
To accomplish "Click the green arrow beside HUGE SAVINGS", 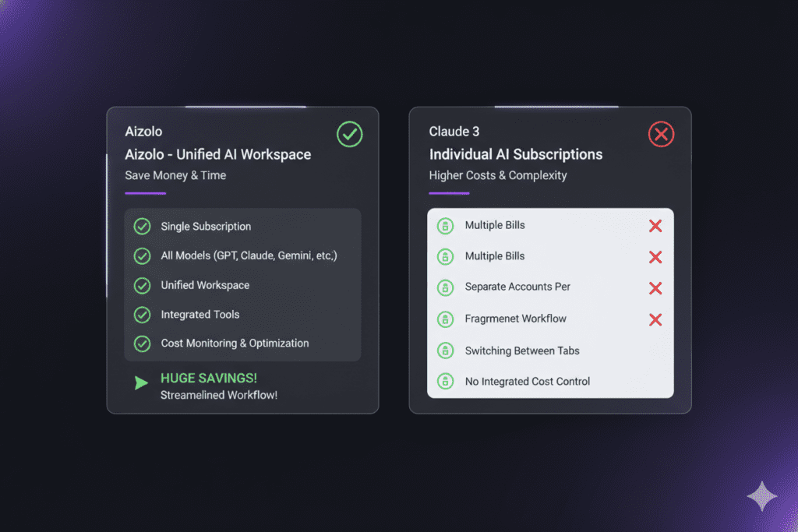I will click(x=141, y=382).
